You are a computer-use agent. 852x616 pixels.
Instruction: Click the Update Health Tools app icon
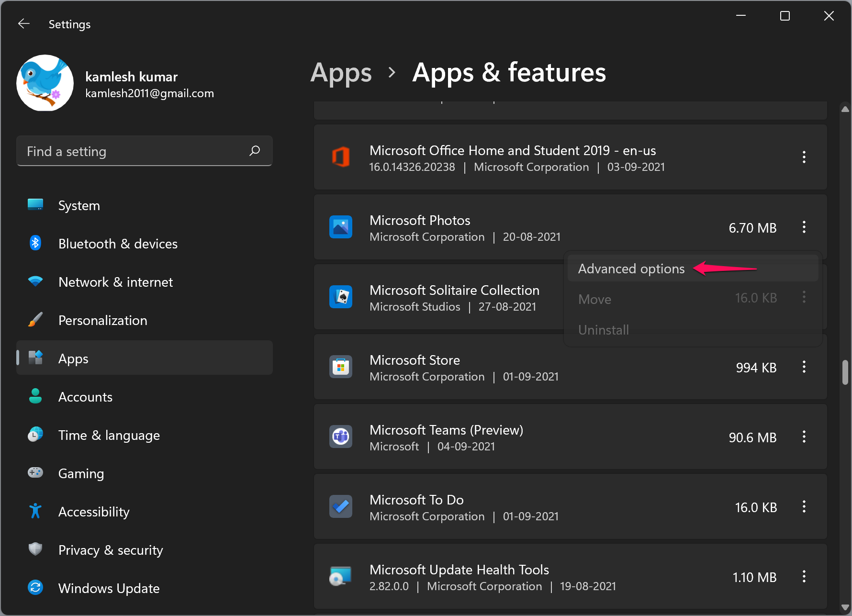[x=341, y=576]
